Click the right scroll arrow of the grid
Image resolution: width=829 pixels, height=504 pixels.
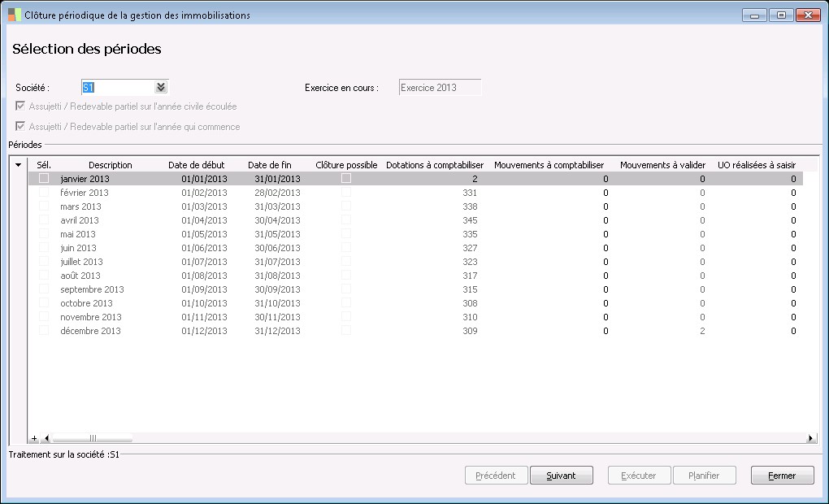click(810, 438)
